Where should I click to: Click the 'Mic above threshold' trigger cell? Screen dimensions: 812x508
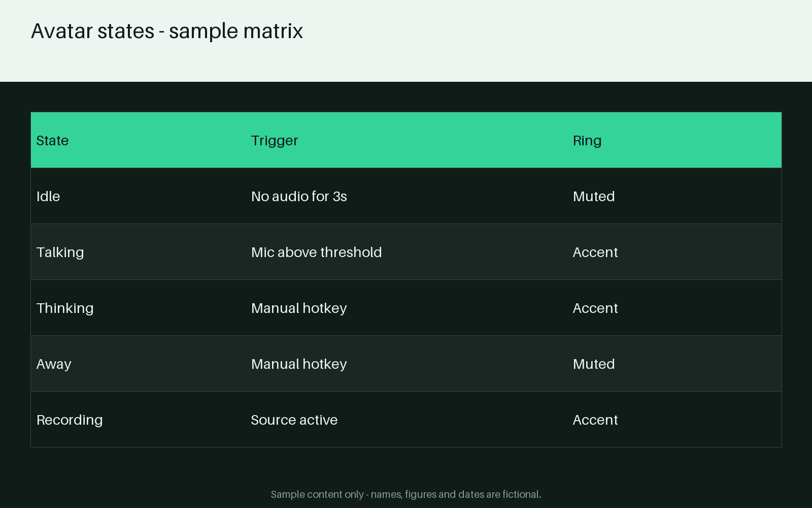[407, 252]
